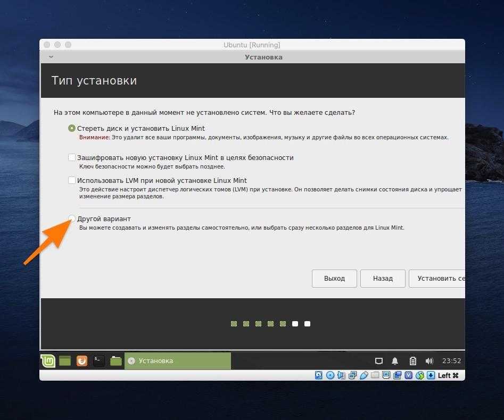Click the VirtualBox shared folders icon

point(375,375)
